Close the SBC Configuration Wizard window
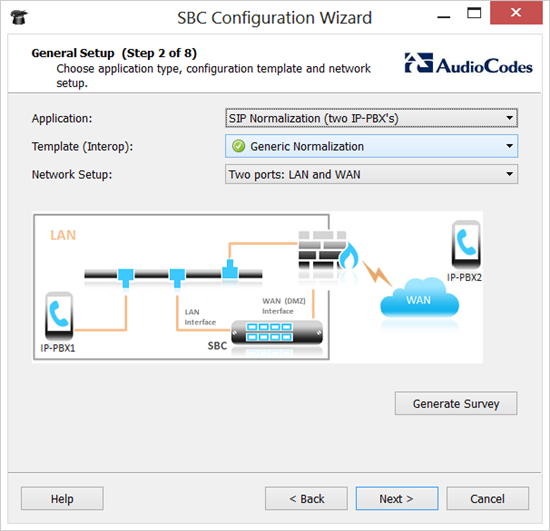The width and height of the screenshot is (550, 531). coord(516,13)
